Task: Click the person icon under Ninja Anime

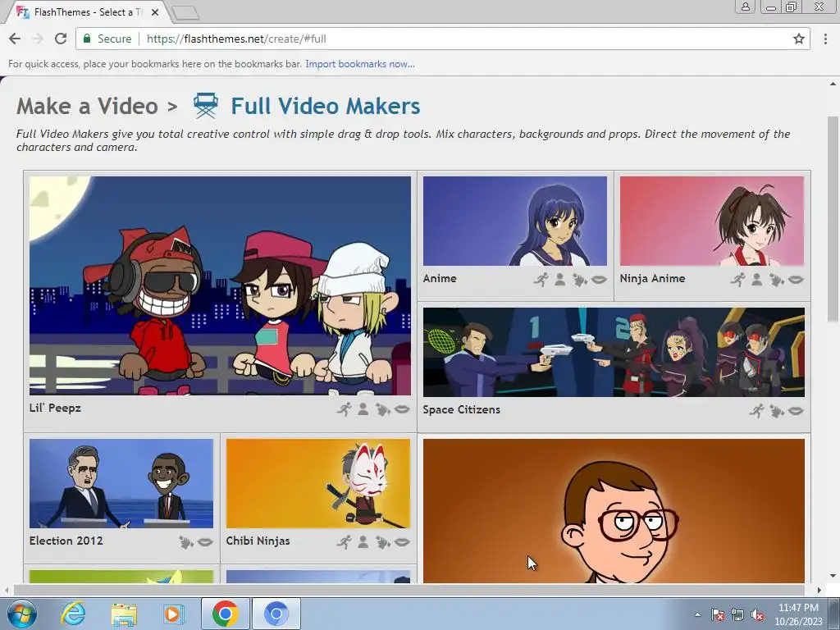Action: pyautogui.click(x=757, y=279)
